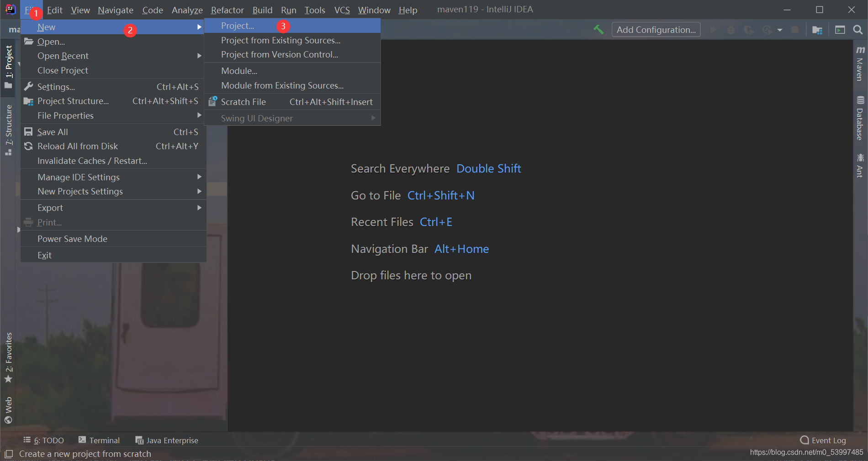Screen dimensions: 868x461
Task: Open the Web tool window tab
Action: click(x=8, y=410)
